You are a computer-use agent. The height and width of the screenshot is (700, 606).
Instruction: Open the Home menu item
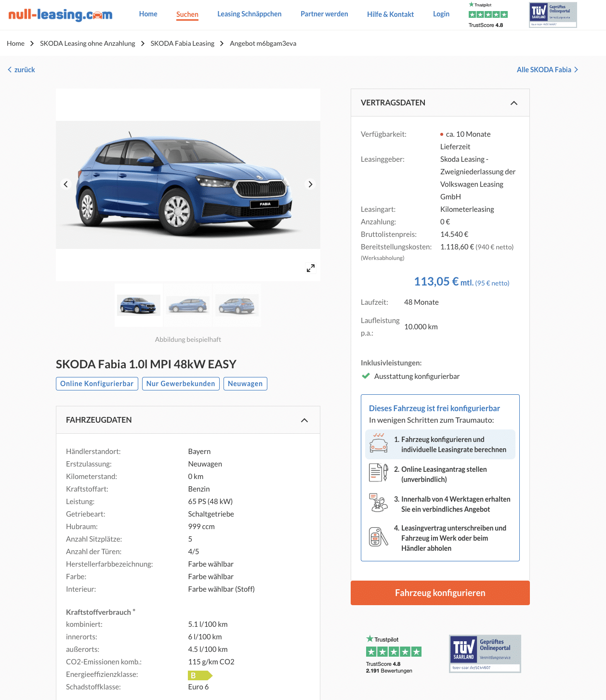(148, 14)
